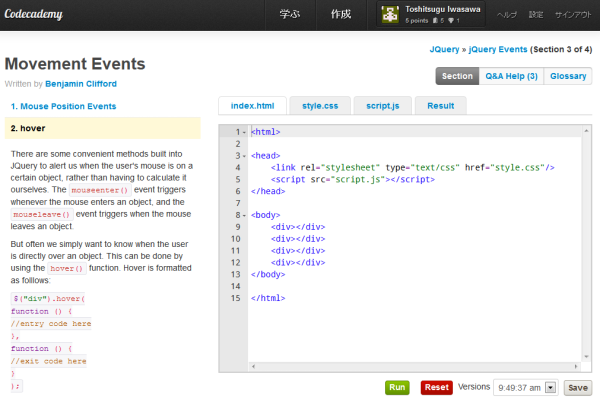Open the user avatar icon for Toshitsugu Iwasawa
600x399 pixels.
tap(390, 14)
